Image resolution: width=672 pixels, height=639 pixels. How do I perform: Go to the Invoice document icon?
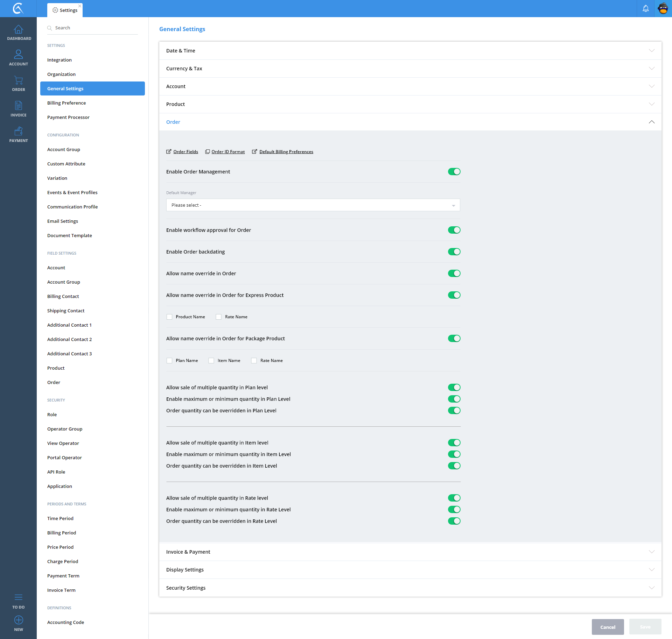[18, 106]
